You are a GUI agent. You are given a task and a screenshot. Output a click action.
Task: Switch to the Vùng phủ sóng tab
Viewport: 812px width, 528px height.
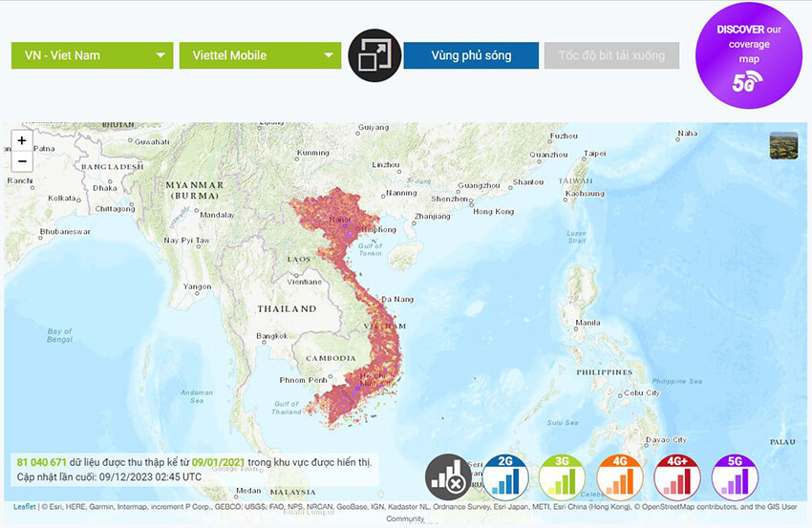pyautogui.click(x=471, y=55)
